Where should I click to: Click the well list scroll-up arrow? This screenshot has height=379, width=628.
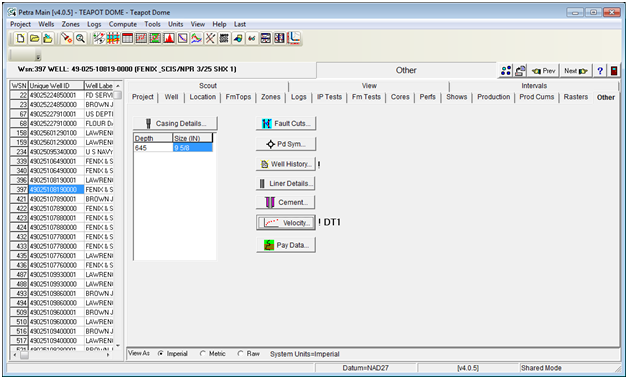coord(118,86)
